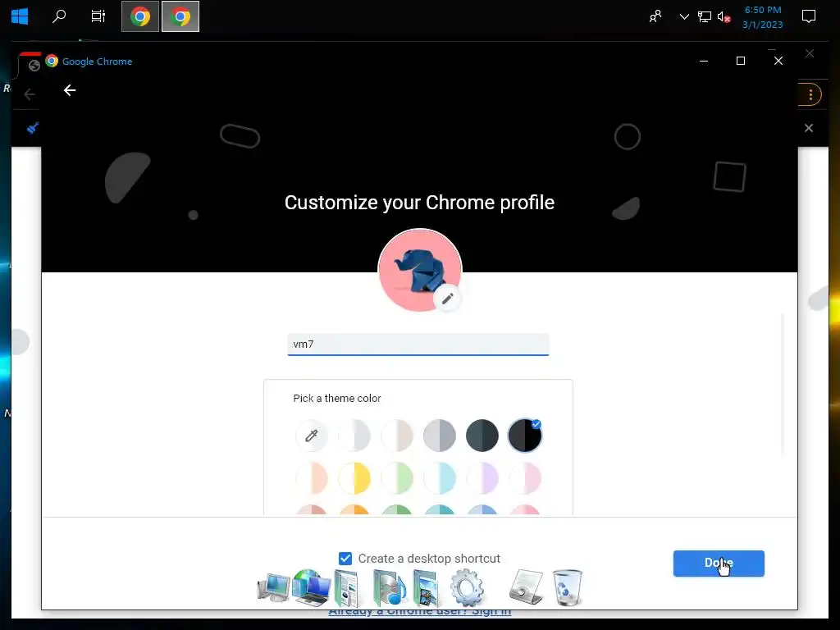Image resolution: width=840 pixels, height=630 pixels.
Task: Pick the light pink theme color
Action: point(524,478)
